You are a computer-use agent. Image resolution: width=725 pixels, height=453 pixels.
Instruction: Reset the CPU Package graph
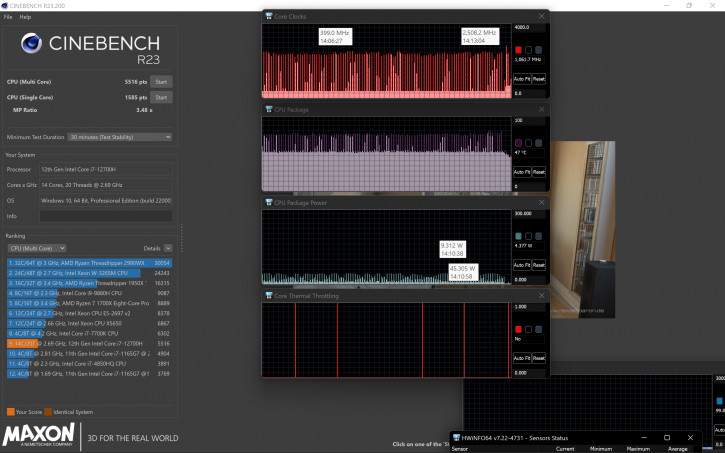pos(539,172)
